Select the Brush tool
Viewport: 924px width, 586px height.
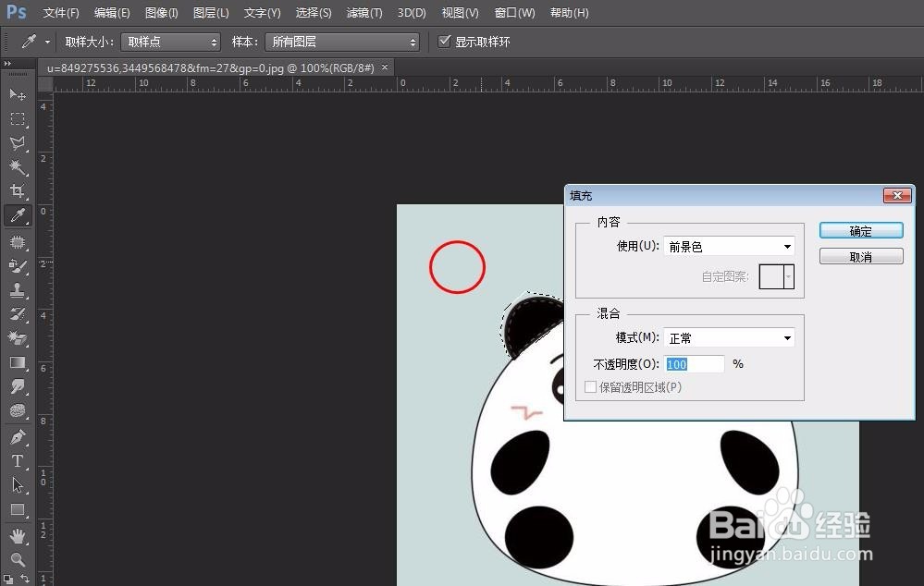(18, 266)
